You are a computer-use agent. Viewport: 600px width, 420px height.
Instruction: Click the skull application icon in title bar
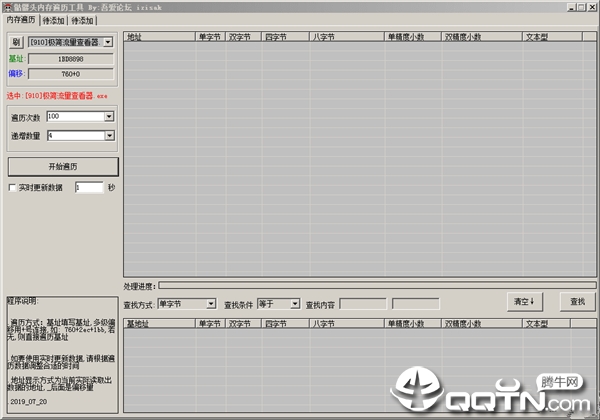click(7, 7)
